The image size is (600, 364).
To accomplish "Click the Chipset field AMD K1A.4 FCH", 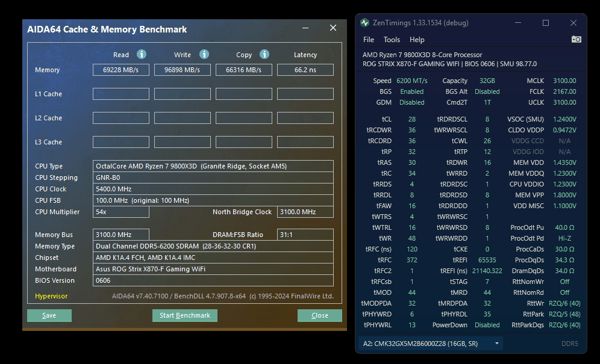I will pos(213,258).
